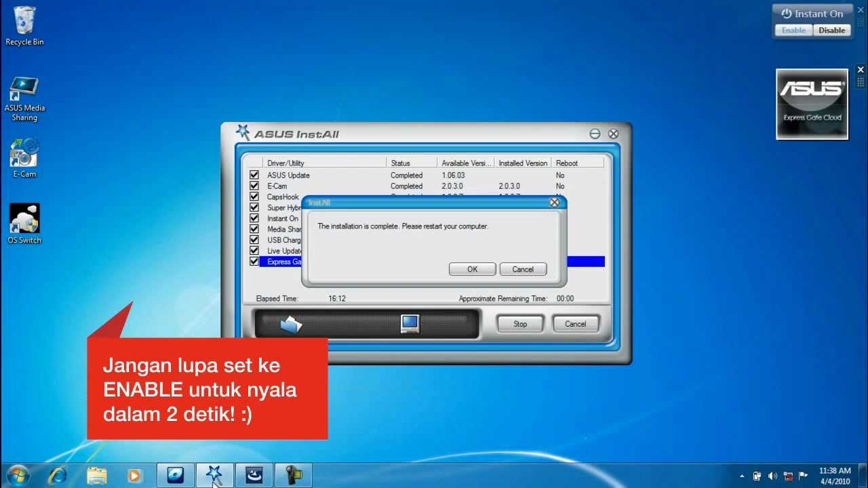Viewport: 868px width, 488px height.
Task: Toggle the Live Update row checkbox
Action: (x=254, y=251)
